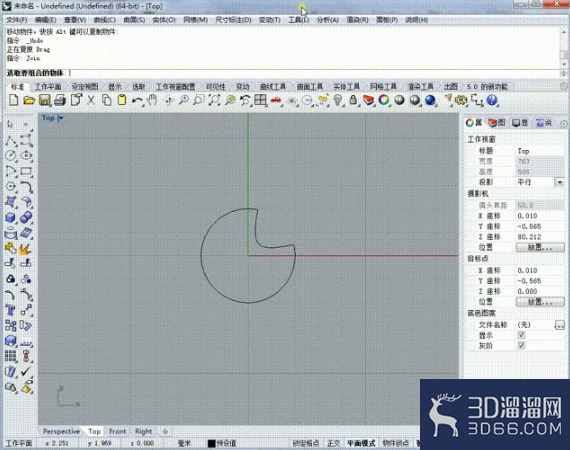The height and width of the screenshot is (450, 570).
Task: Toggle the 灰阶 checkbox in the properties panel
Action: [x=521, y=345]
